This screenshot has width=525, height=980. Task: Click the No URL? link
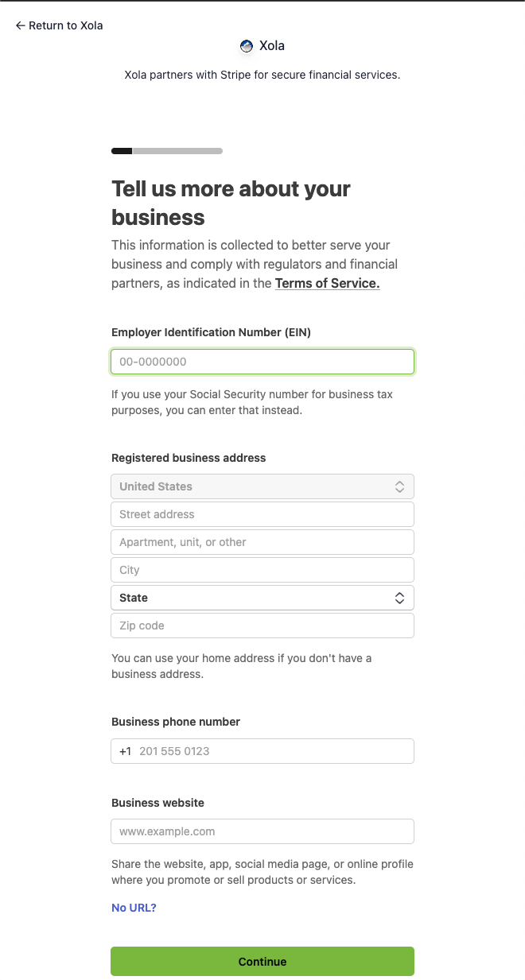(134, 908)
